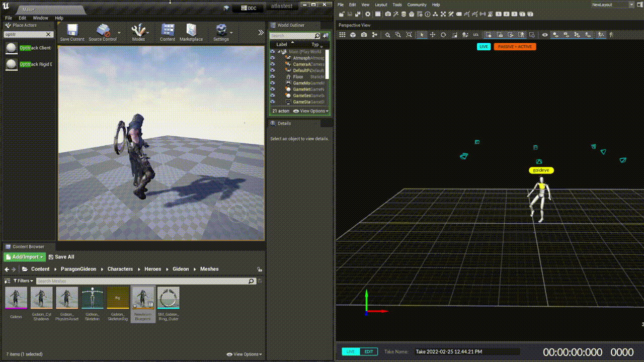The height and width of the screenshot is (362, 644).
Task: Select Optitrack Client actor sphere icon
Action: click(x=11, y=48)
